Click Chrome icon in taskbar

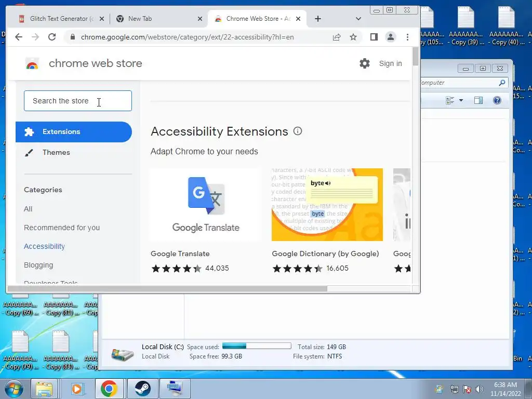click(x=109, y=389)
